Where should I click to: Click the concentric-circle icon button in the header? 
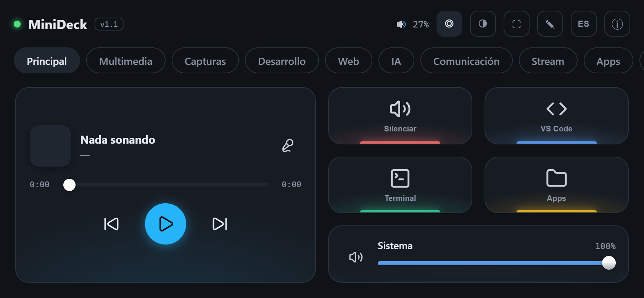(449, 24)
